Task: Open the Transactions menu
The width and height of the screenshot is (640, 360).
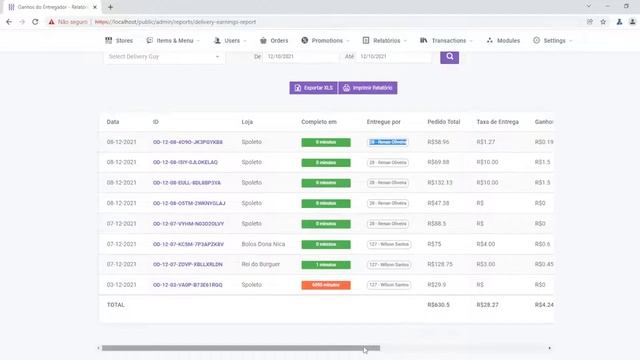Action: [446, 40]
